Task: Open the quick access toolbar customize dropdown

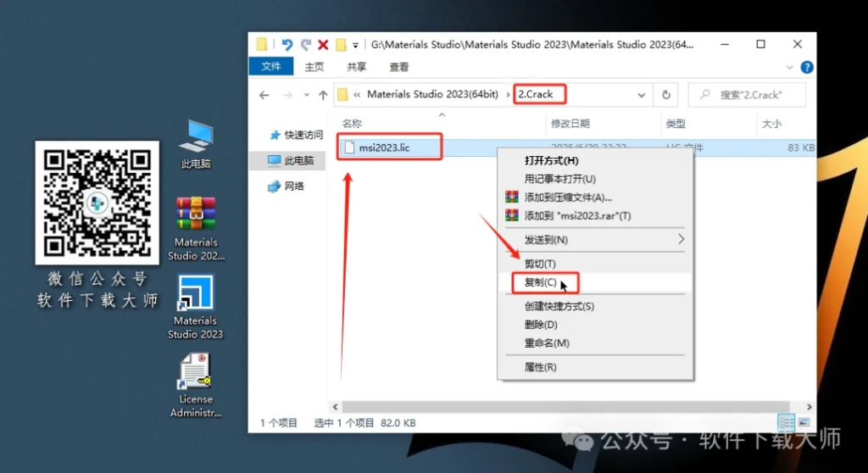Action: point(355,45)
